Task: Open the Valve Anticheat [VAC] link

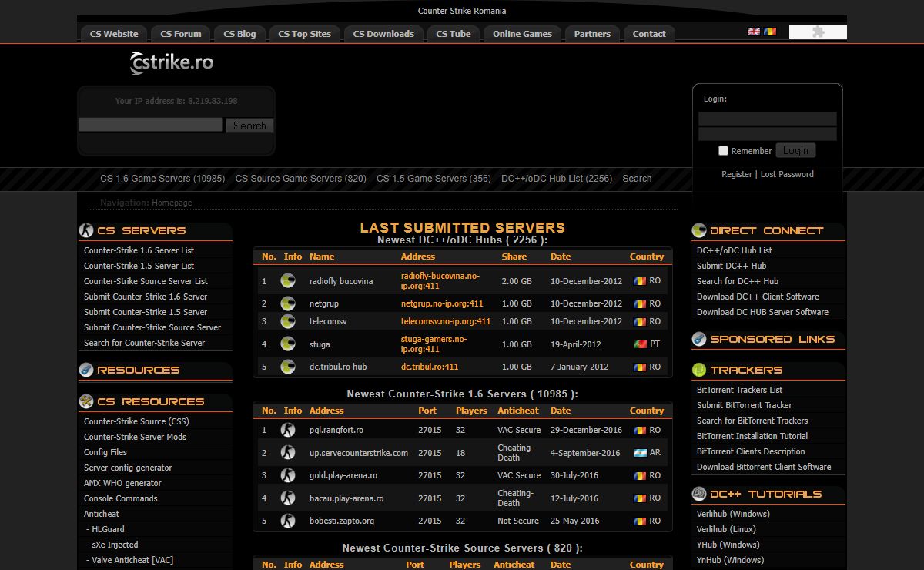Action: (x=130, y=560)
